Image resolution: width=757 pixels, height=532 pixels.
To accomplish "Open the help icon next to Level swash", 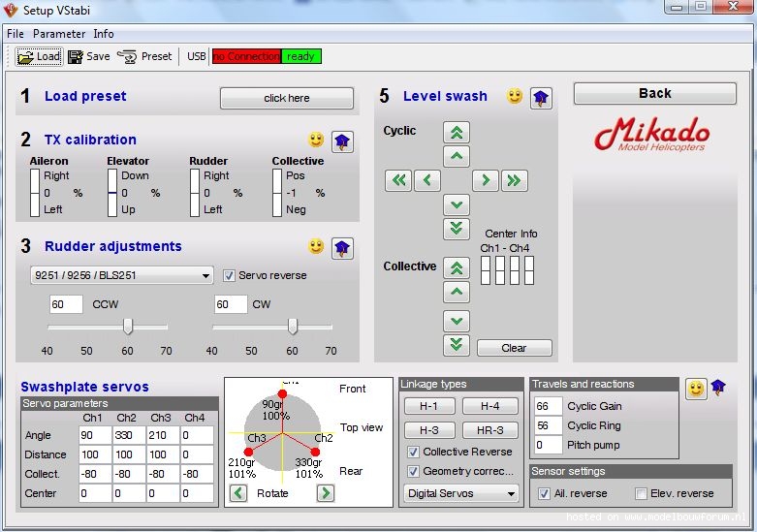I will (541, 99).
